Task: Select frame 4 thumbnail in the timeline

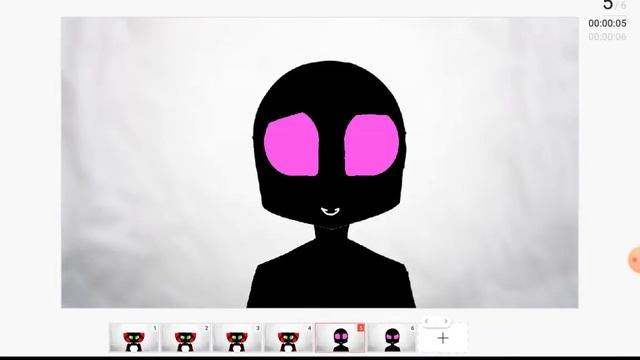Action: tap(288, 338)
